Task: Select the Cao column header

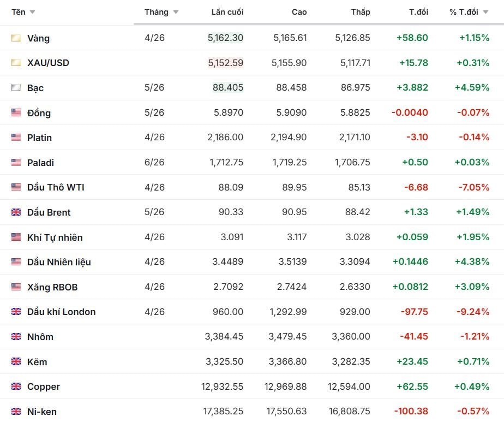Action: (x=299, y=12)
